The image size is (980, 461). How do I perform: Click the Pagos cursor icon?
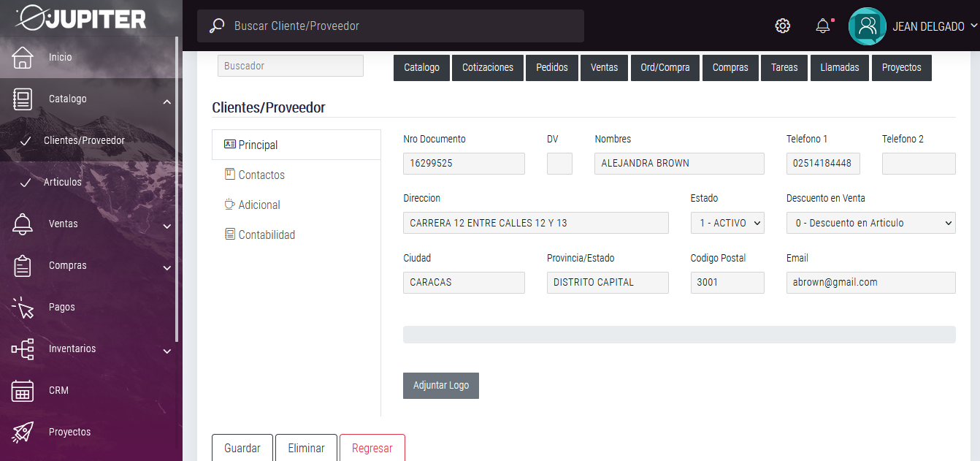click(23, 307)
